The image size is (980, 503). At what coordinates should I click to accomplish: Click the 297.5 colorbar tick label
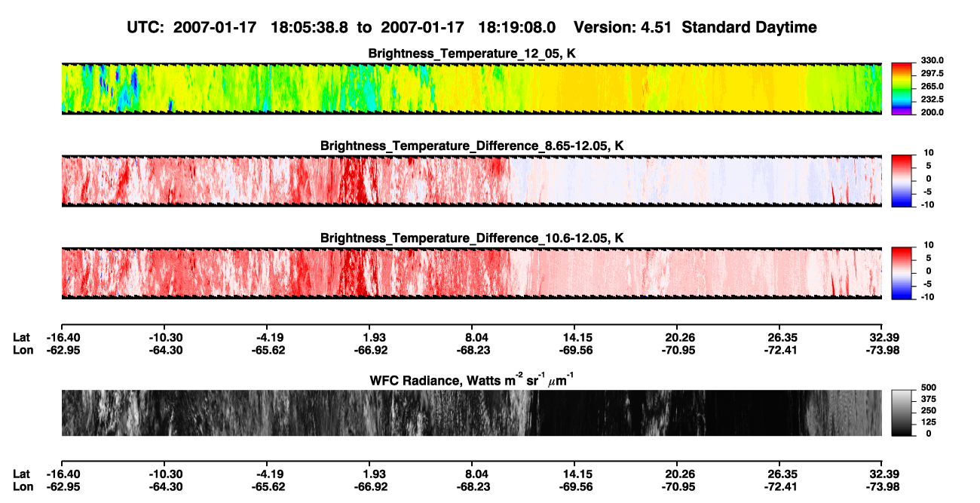pyautogui.click(x=933, y=73)
